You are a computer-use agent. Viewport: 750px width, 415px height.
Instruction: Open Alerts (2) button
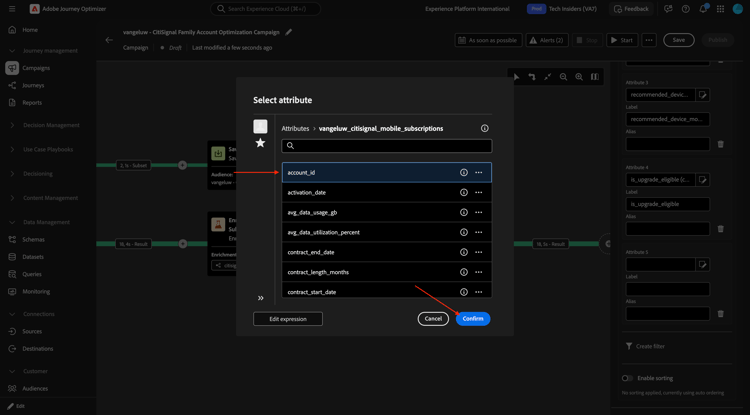(x=547, y=40)
